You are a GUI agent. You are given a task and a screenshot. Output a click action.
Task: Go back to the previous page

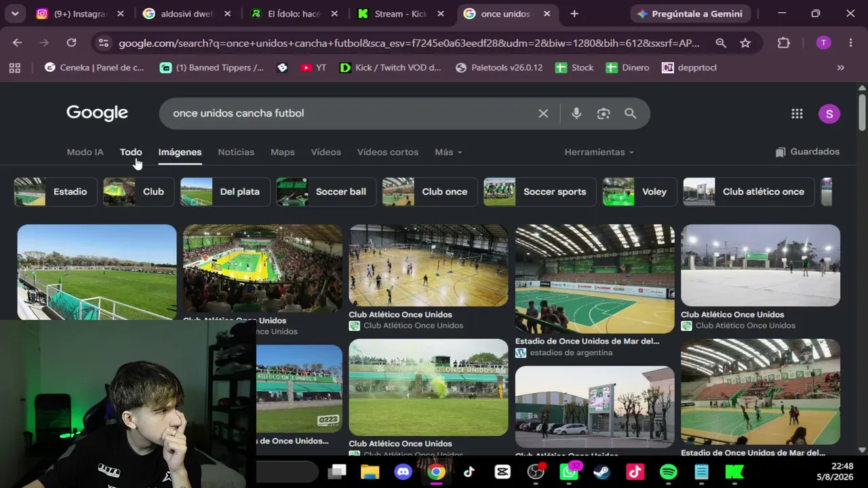coord(17,43)
